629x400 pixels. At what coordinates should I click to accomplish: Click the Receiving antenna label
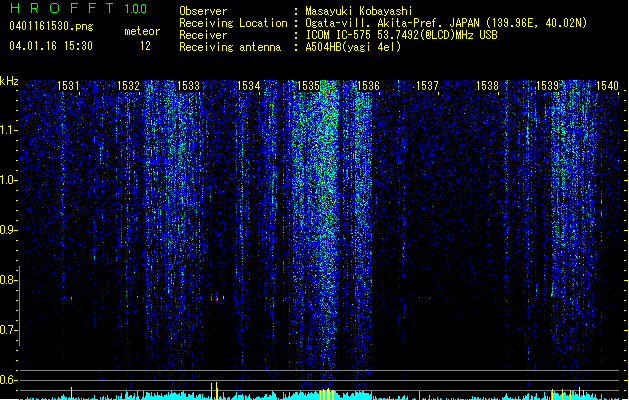pos(230,47)
